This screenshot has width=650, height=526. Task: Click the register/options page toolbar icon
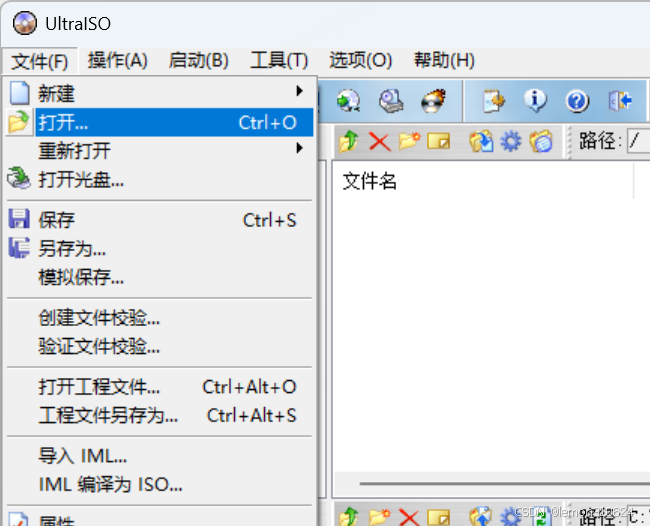click(494, 101)
